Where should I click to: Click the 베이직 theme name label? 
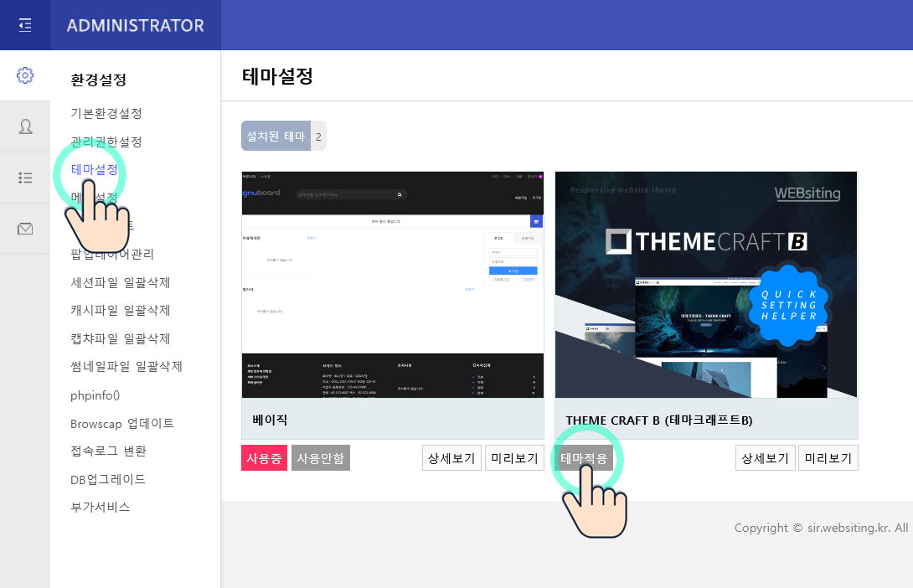pos(271,420)
